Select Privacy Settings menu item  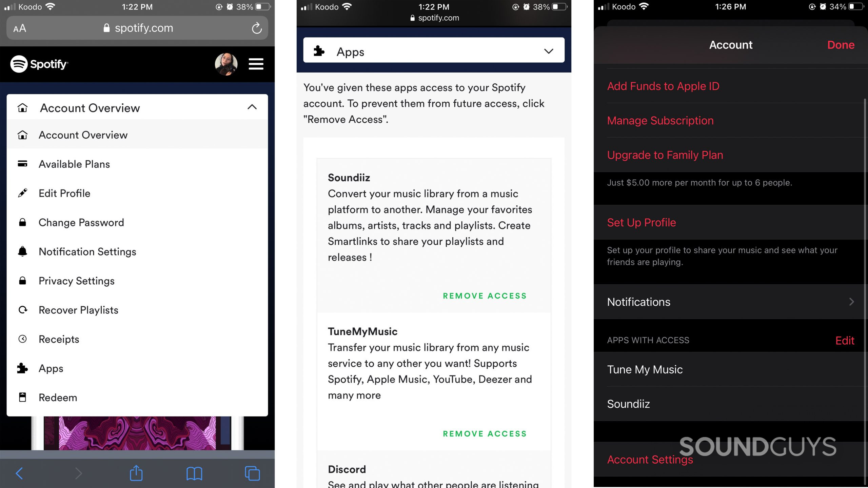(76, 281)
